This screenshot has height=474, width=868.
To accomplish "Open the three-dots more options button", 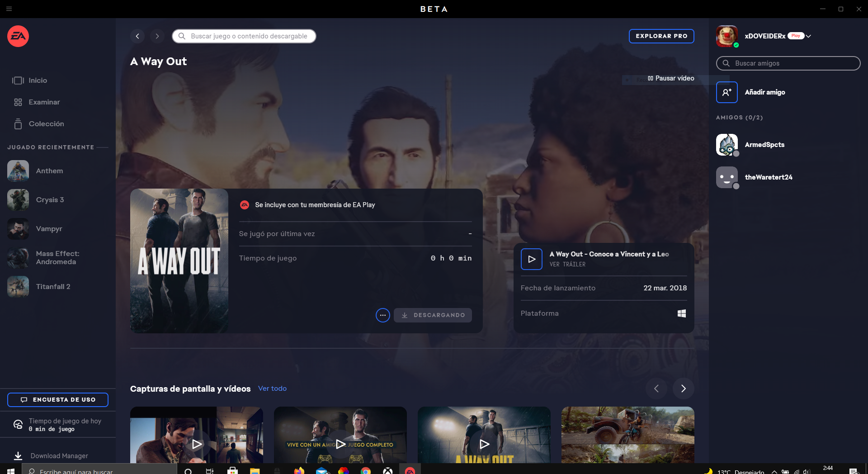I will pyautogui.click(x=383, y=315).
